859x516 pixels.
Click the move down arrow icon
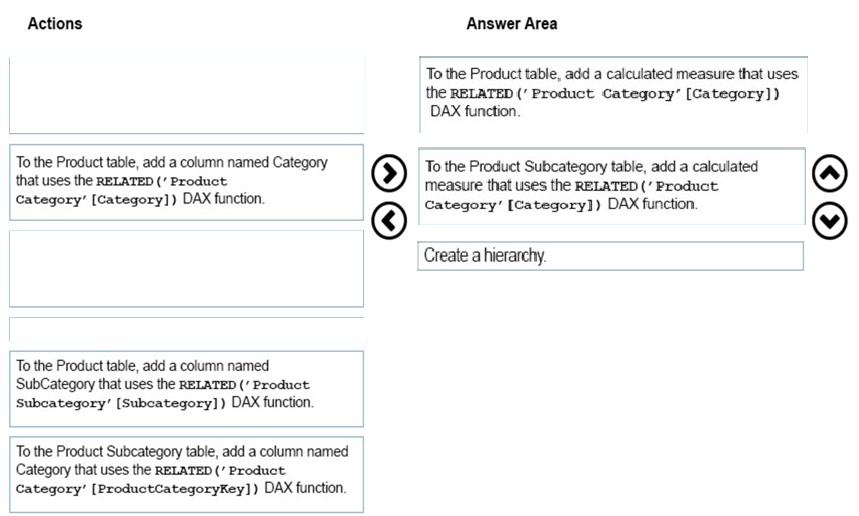(x=830, y=221)
